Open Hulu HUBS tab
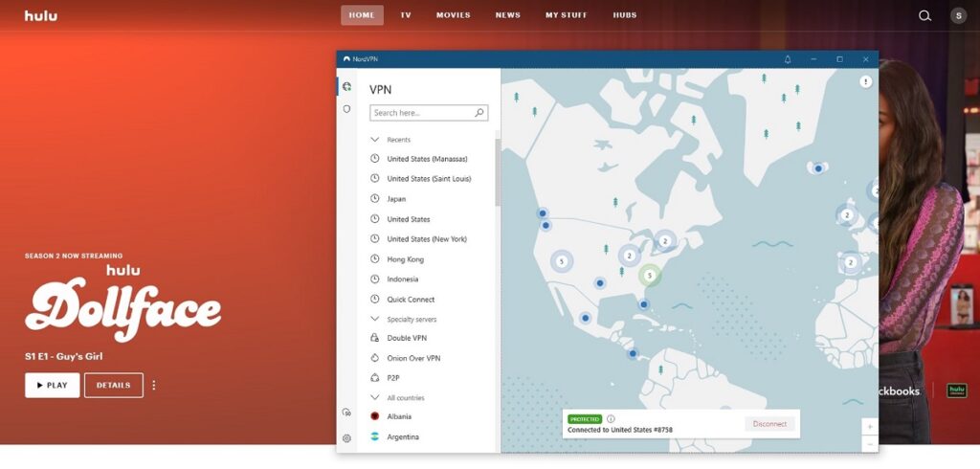 click(x=624, y=15)
